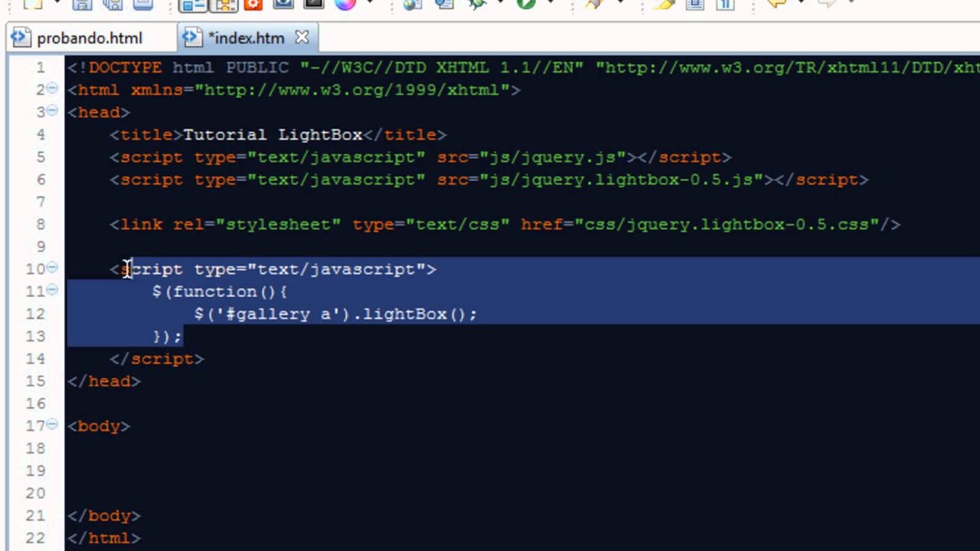Click the closing </head> tag
Screen dimensions: 980x551
[104, 381]
